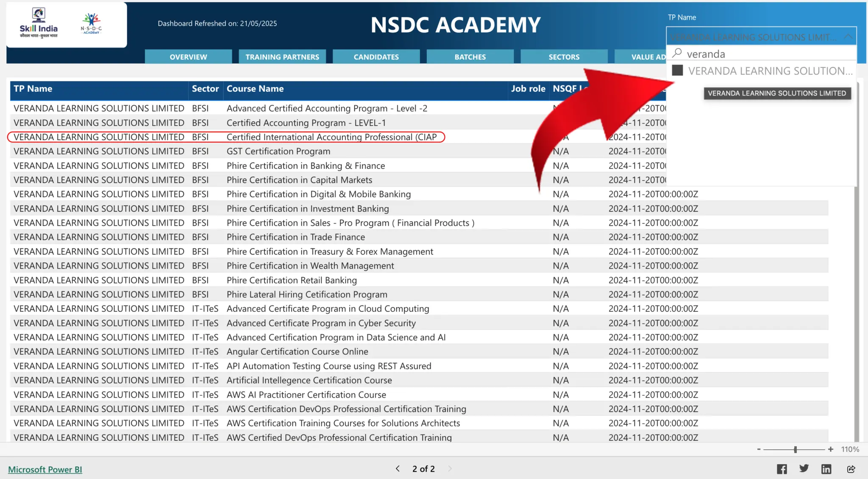868x479 pixels.
Task: Share report on Facebook icon
Action: coord(782,469)
